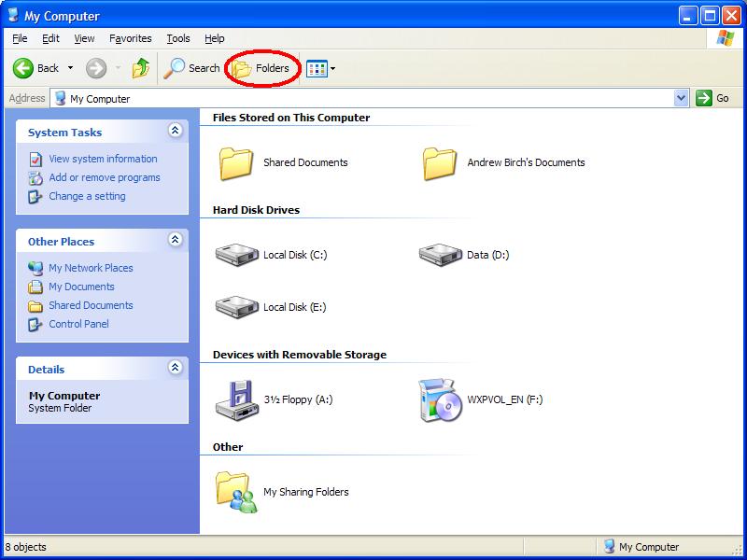
Task: Click the Go button
Action: pyautogui.click(x=712, y=99)
